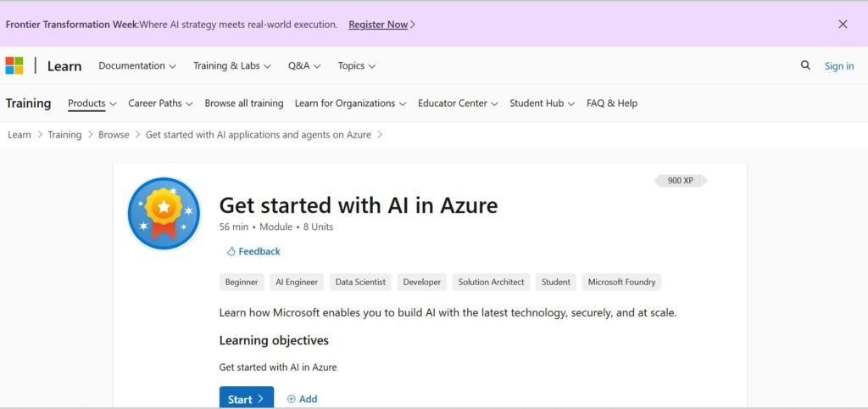Select the Data Scientist tag
This screenshot has width=868, height=409.
[360, 282]
